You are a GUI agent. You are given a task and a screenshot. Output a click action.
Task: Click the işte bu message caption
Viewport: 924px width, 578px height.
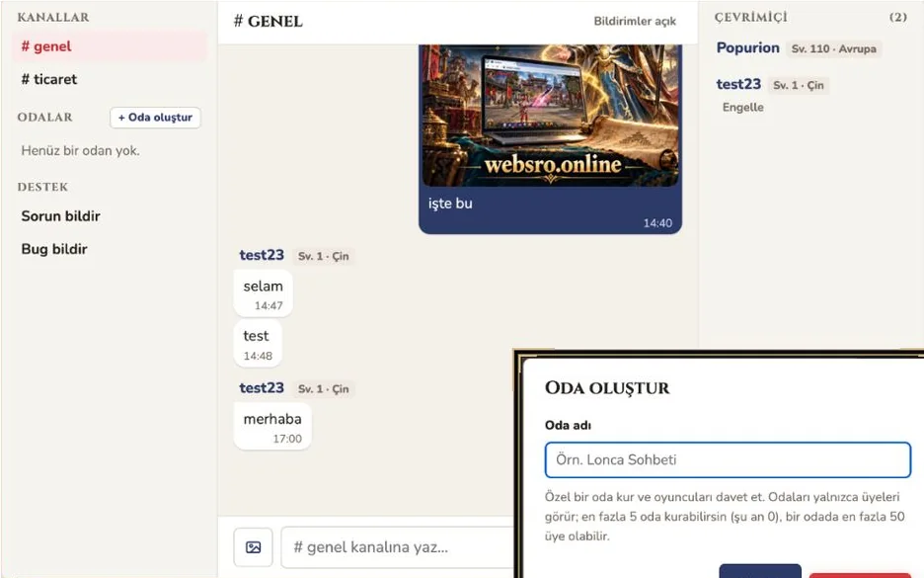pyautogui.click(x=450, y=204)
